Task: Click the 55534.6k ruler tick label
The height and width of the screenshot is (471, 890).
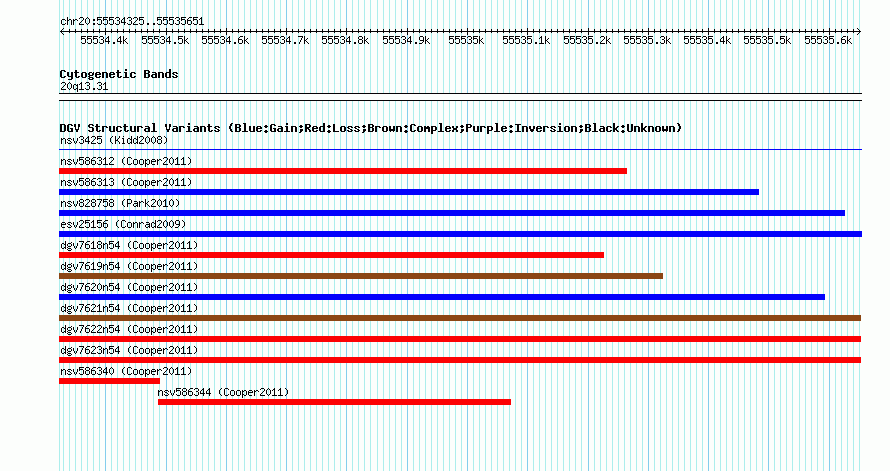Action: coord(225,40)
